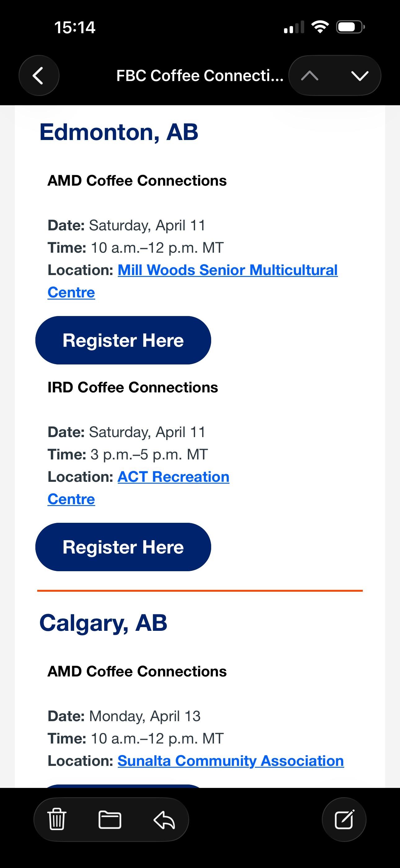Jump to previous message with up arrow
This screenshot has height=868, width=400.
(x=310, y=76)
